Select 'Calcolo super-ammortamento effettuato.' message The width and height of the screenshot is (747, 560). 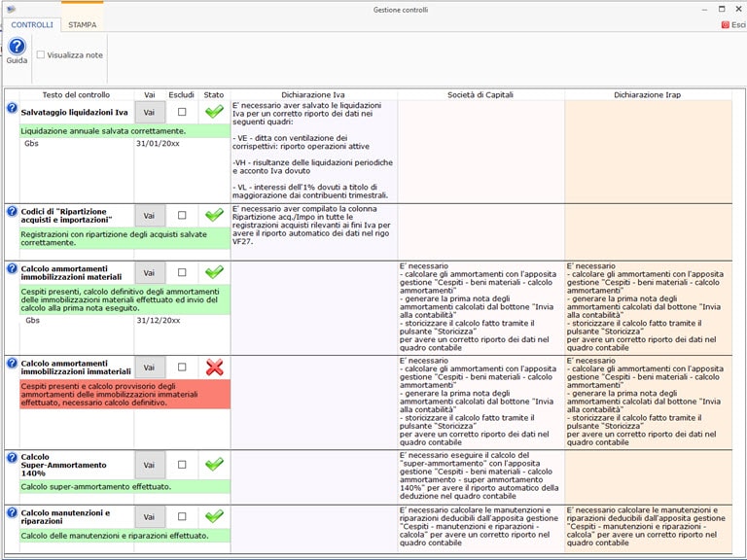124,487
